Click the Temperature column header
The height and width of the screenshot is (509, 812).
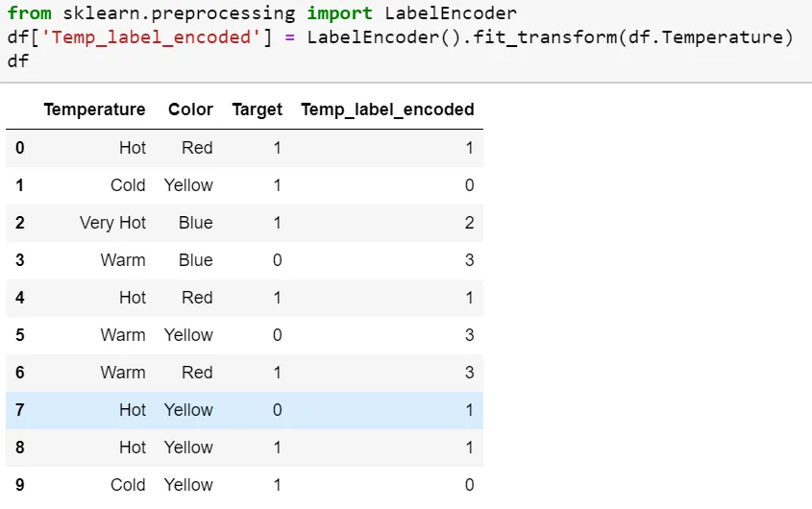[94, 109]
